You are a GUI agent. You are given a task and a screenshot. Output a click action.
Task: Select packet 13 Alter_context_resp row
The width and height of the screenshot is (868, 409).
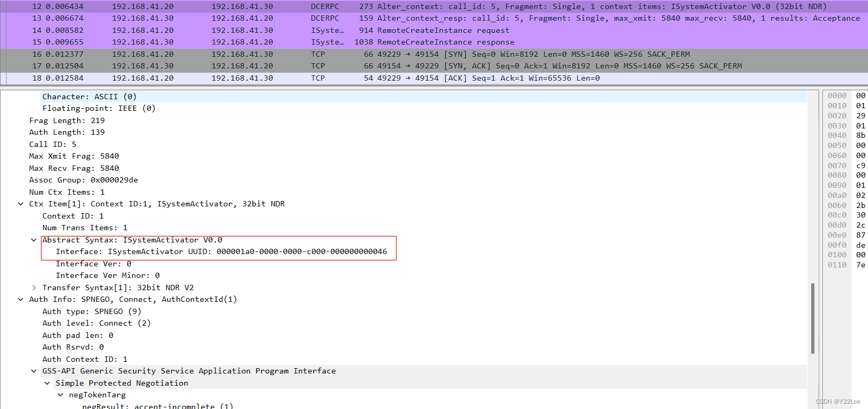434,18
